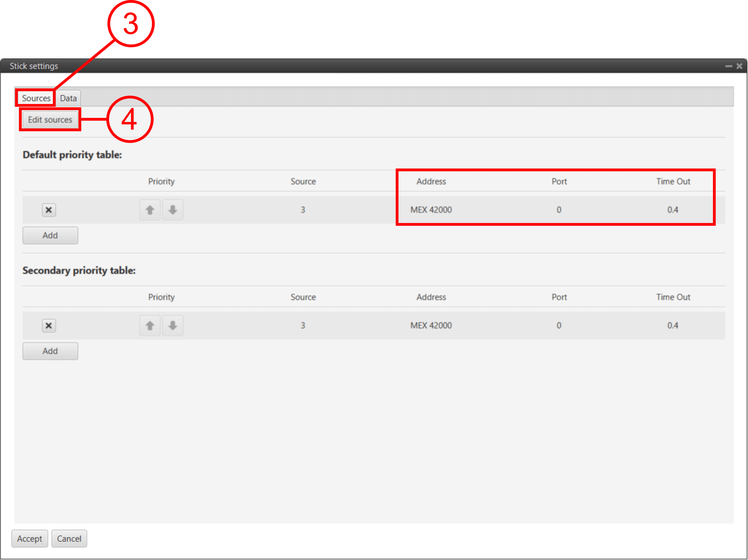Select MEX 42000 address in default table
The height and width of the screenshot is (560, 748).
[x=431, y=210]
